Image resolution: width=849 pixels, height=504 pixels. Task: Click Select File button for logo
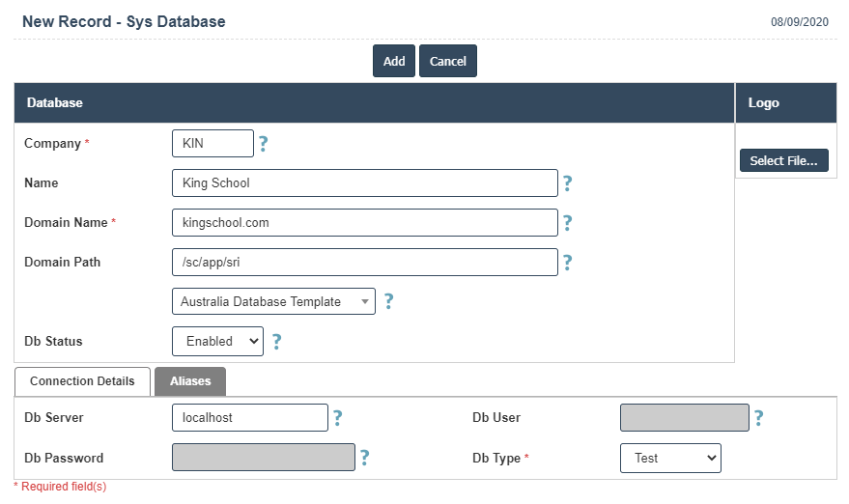pos(783,161)
